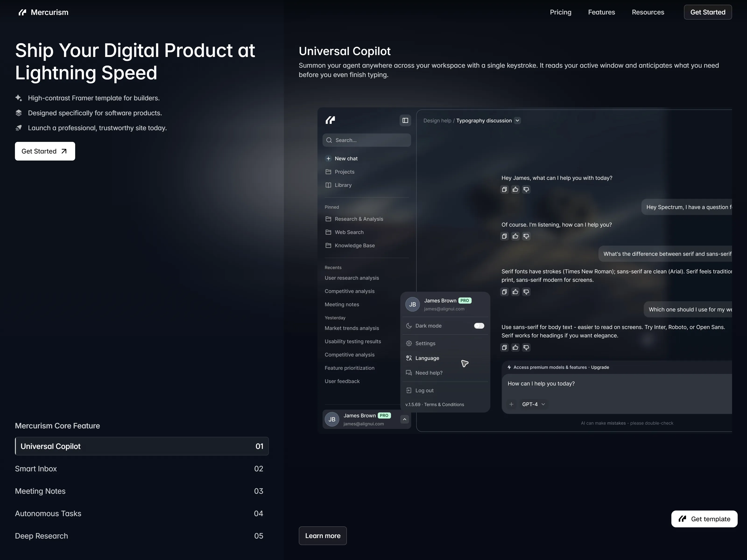Viewport: 747px width, 560px height.
Task: Open Features in the top navigation
Action: tap(601, 12)
